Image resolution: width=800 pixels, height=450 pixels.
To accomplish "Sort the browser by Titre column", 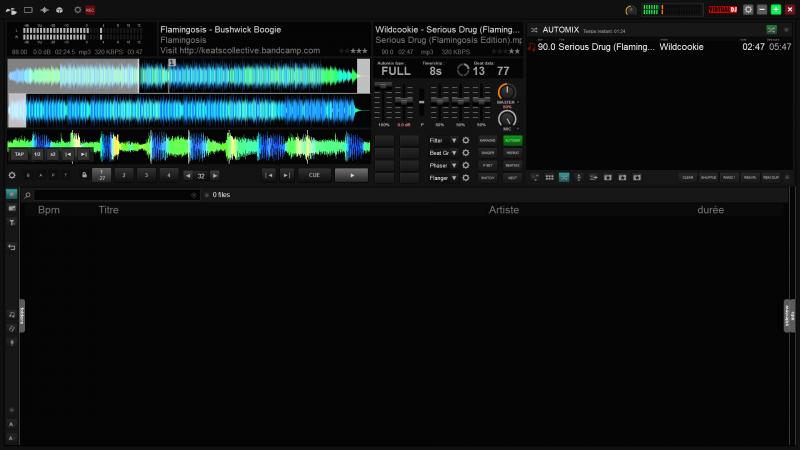I will (x=108, y=210).
